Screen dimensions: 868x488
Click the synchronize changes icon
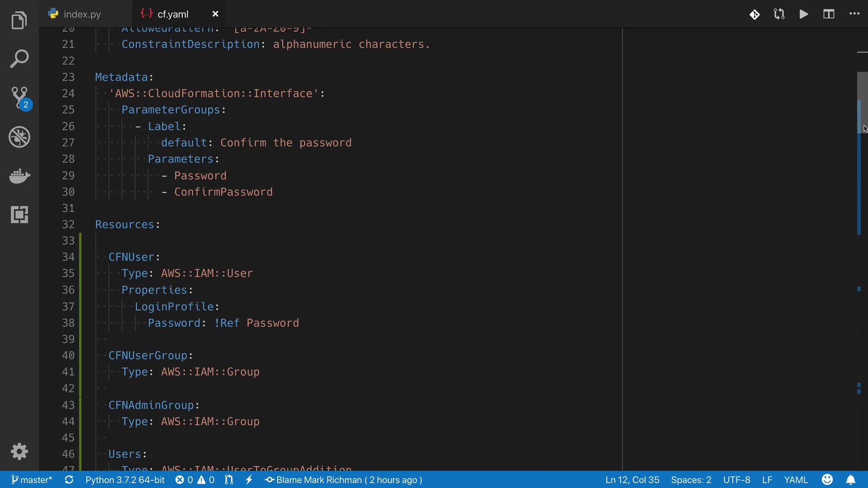[69, 480]
